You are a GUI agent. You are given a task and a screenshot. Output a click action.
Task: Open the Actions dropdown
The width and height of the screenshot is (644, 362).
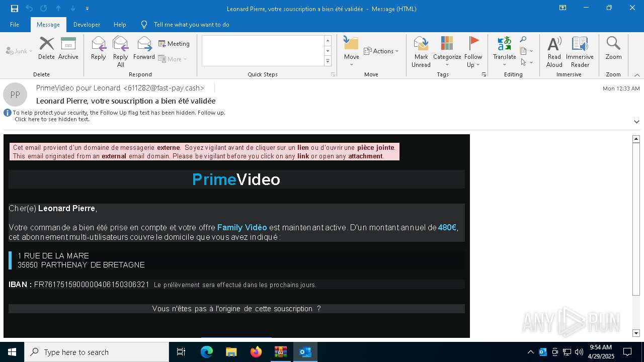(381, 51)
